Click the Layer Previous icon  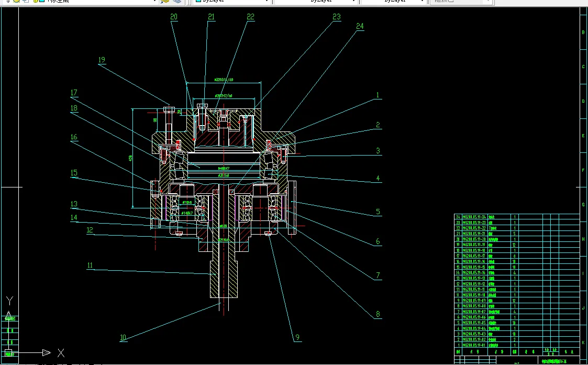[177, 1]
